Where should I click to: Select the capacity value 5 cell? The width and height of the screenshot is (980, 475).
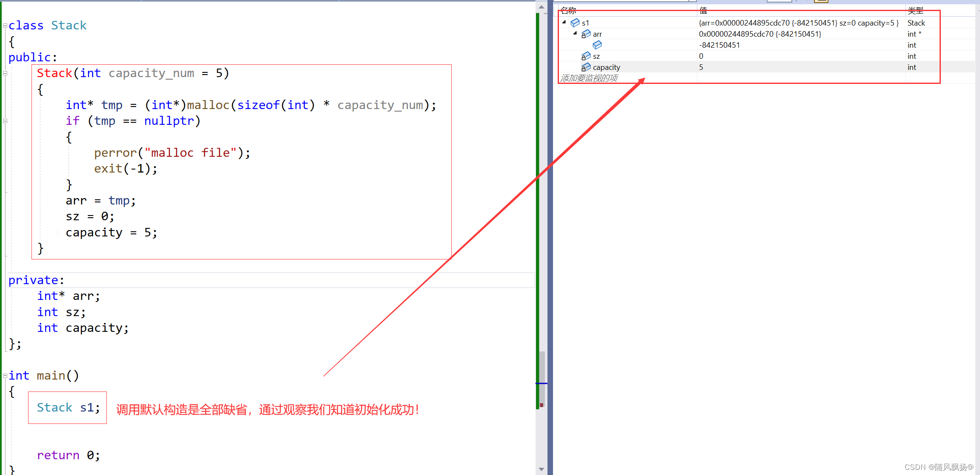click(801, 67)
